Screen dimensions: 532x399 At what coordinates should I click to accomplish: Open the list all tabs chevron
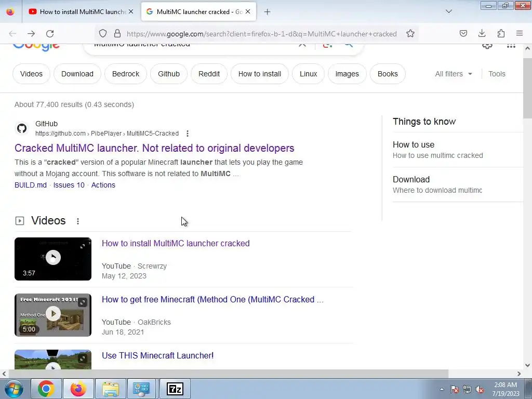click(x=448, y=11)
